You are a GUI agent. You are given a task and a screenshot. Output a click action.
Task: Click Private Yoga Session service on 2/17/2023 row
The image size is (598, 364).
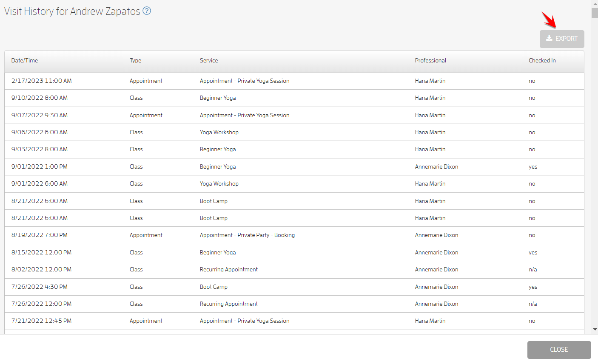(x=245, y=81)
